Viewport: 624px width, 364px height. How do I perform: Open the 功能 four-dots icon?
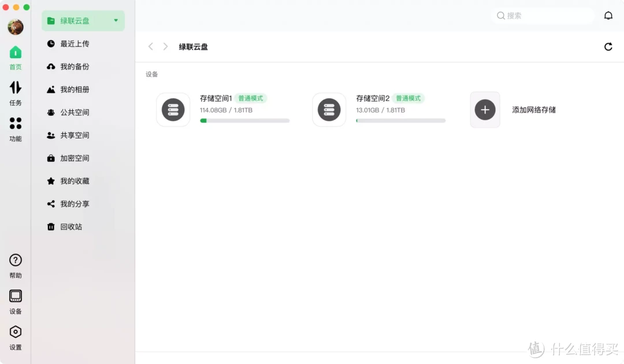(16, 123)
